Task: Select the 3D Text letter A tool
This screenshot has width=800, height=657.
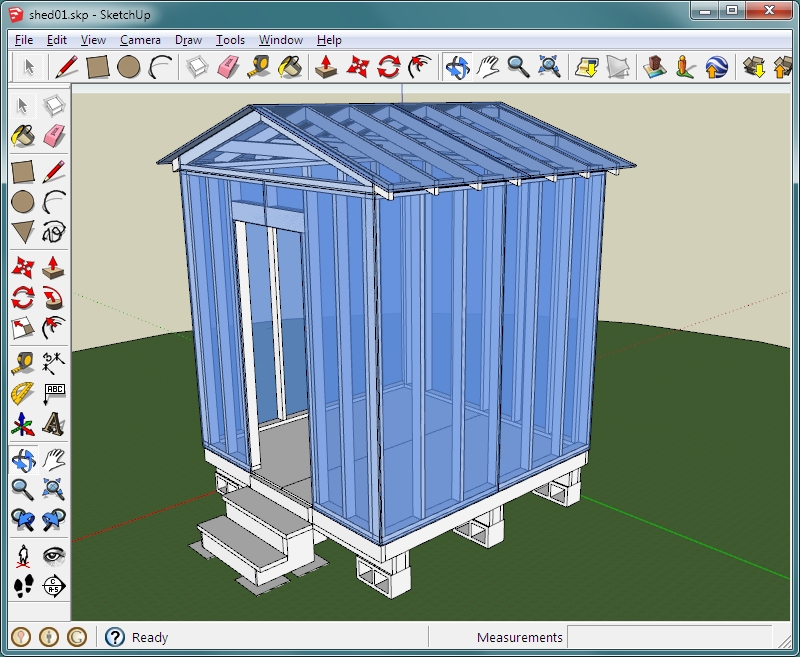Action: click(x=54, y=424)
